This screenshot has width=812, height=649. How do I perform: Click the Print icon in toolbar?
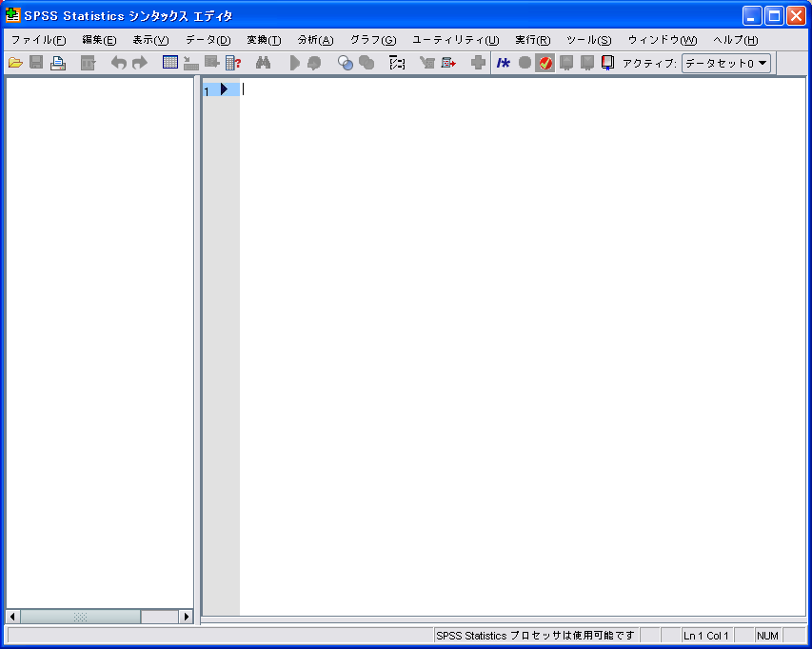[x=58, y=63]
